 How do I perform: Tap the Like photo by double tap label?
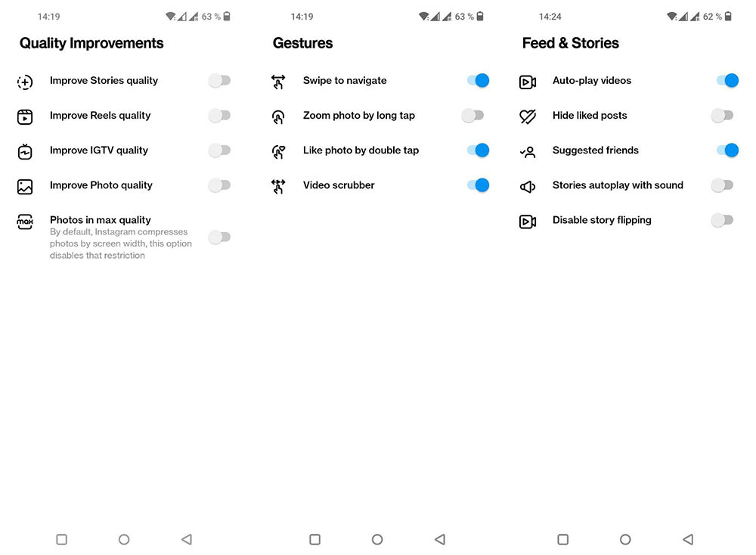[x=361, y=150]
